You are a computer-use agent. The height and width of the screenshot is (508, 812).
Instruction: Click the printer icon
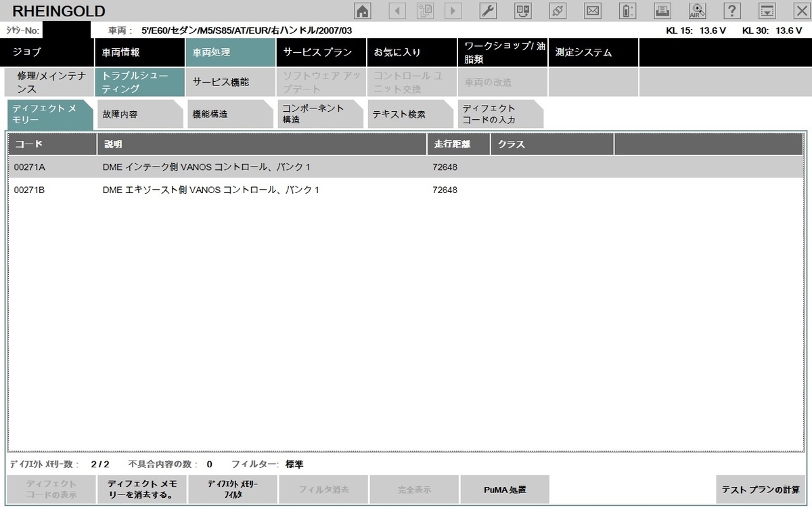click(x=663, y=10)
